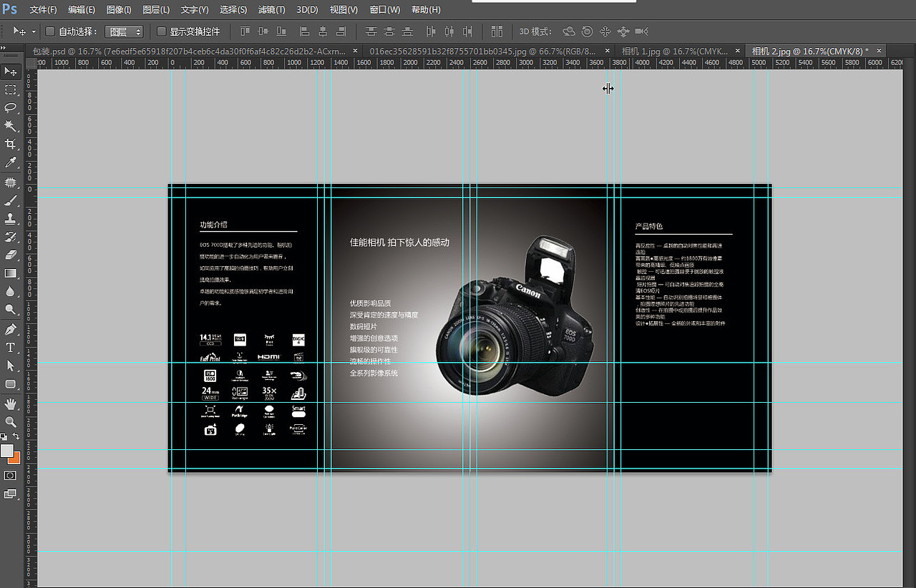Distribute horizontal centers of layers

[449, 31]
